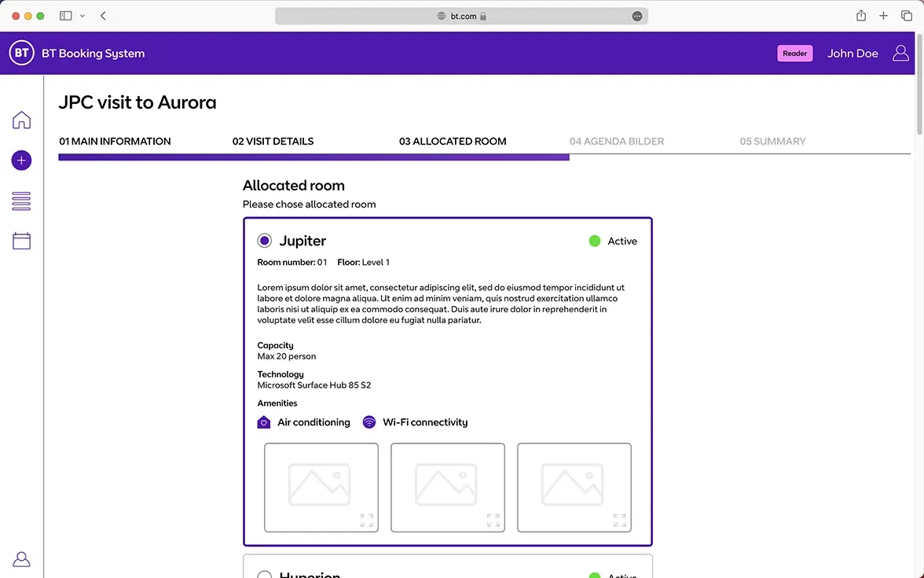Viewport: 924px width, 578px height.
Task: Toggle the Safari sidebar panel
Action: 66,16
